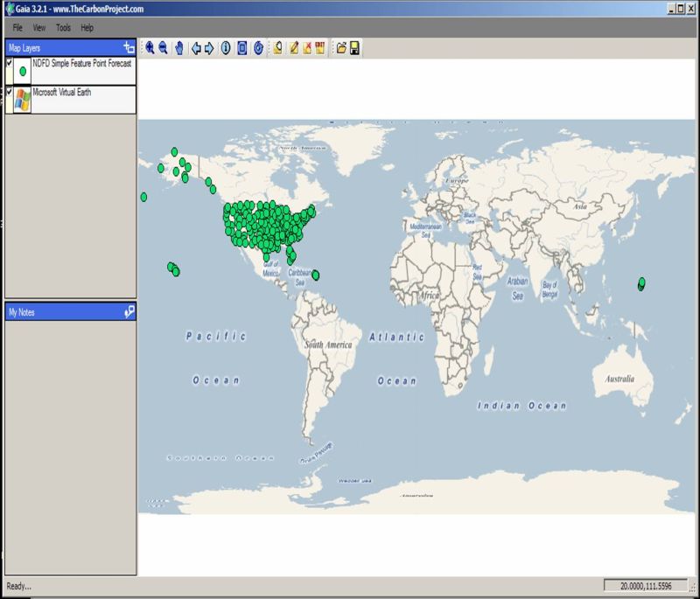The width and height of the screenshot is (700, 599).
Task: Select the Zoom In tool
Action: click(150, 48)
